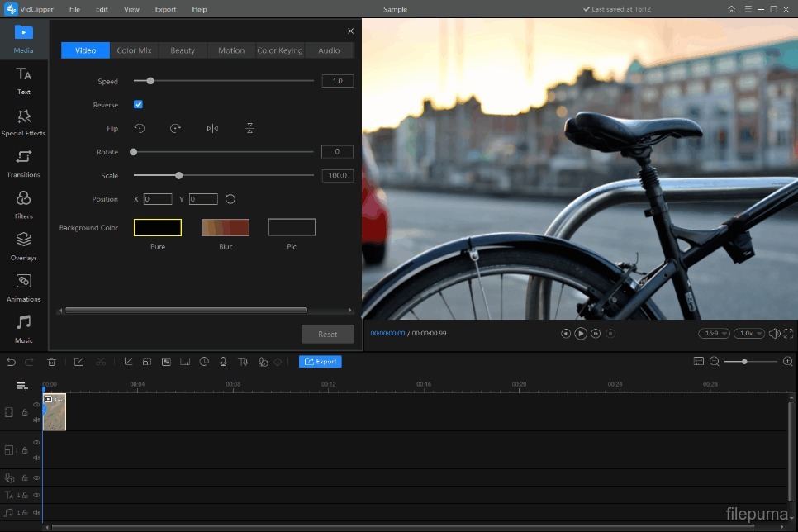Click the blue Export button

(x=321, y=362)
